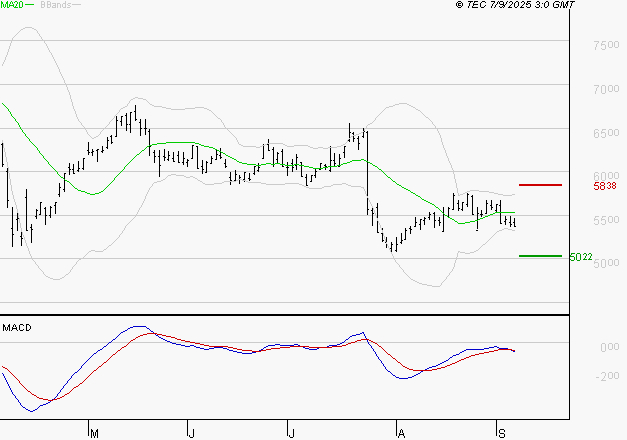Click the 5000 price axis label
The image size is (627, 440).
(605, 263)
